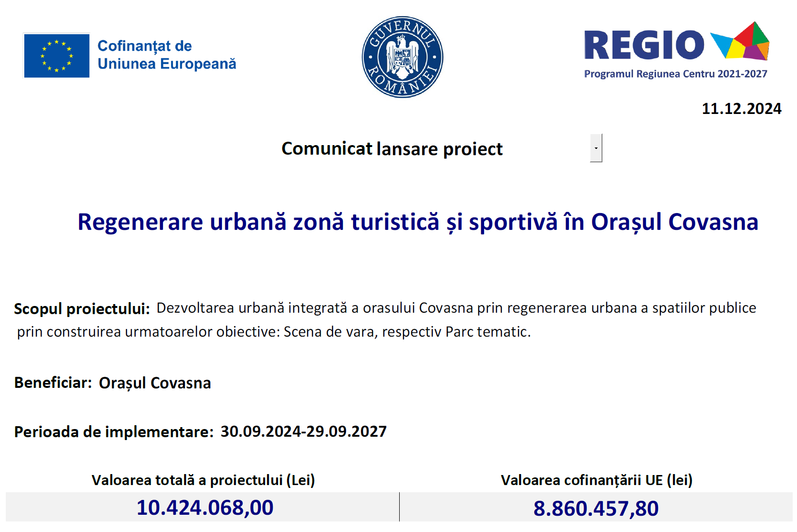Click the project title Regenerare urbană zonă turistică
Image resolution: width=797 pixels, height=532 pixels.
tap(418, 222)
